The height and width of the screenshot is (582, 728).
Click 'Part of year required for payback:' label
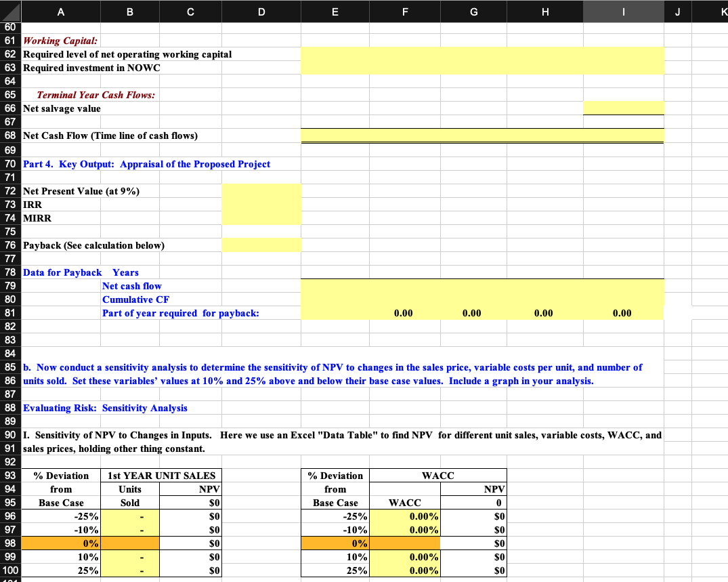(181, 313)
